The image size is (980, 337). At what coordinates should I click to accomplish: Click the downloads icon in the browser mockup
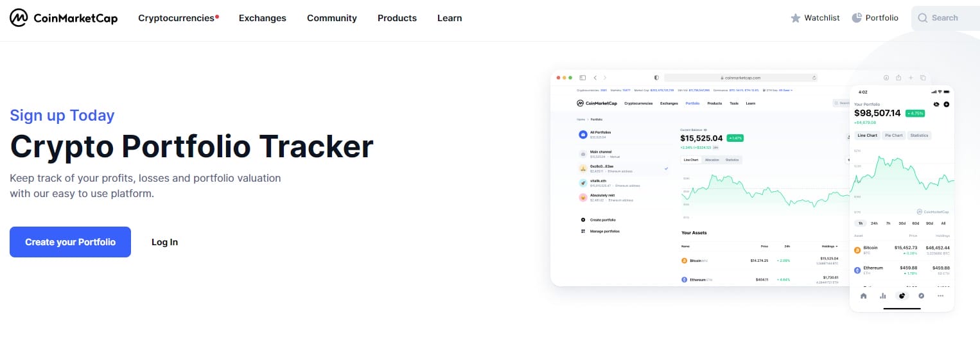(886, 78)
